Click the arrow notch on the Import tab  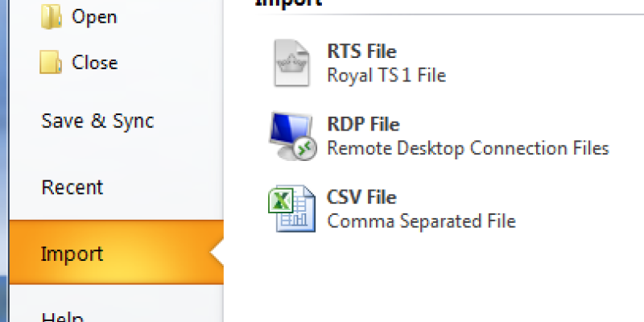pos(216,254)
